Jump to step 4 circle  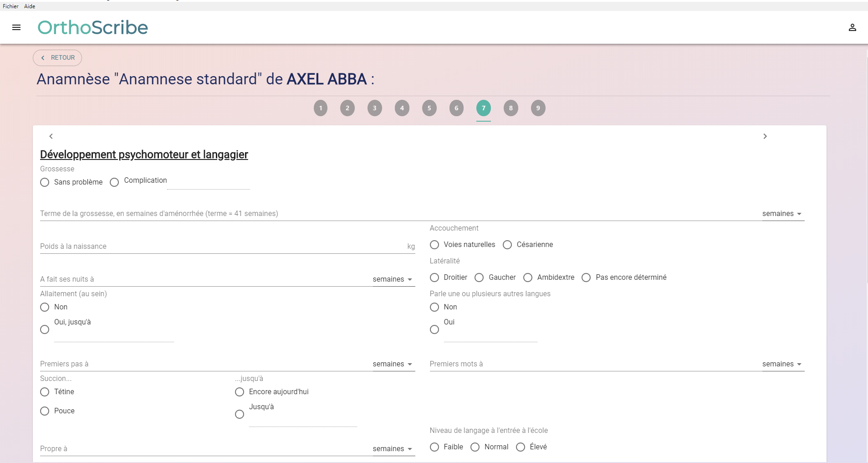point(402,108)
